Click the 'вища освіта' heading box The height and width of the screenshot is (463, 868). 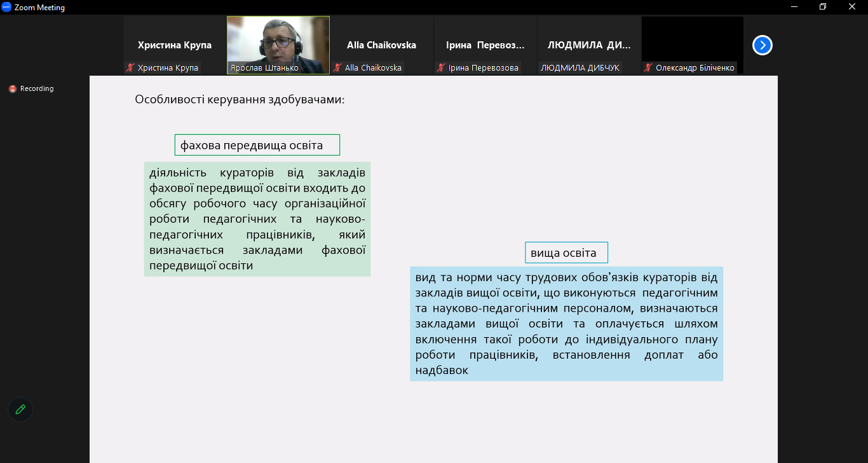point(566,252)
